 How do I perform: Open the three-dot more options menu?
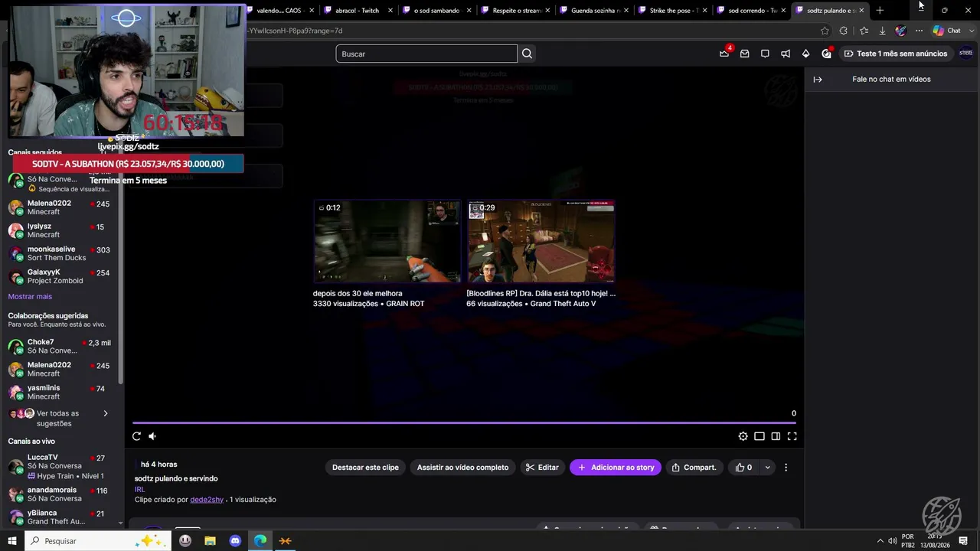pos(786,468)
